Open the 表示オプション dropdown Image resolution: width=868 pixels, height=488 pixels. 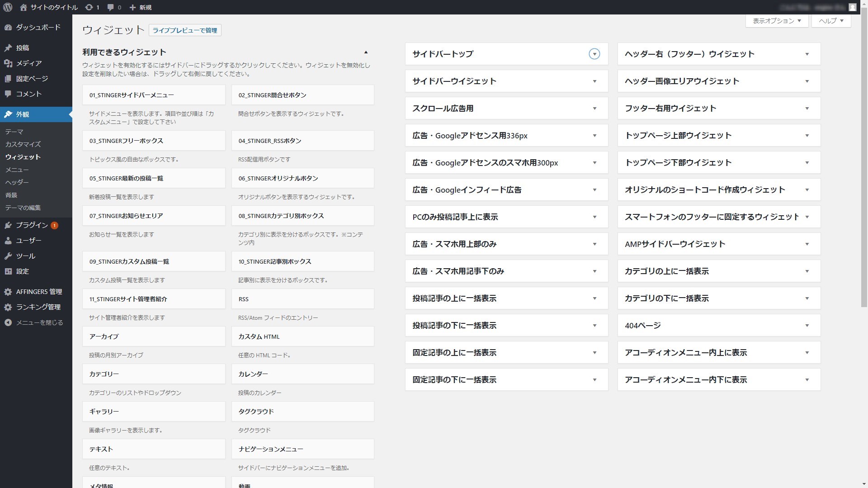[x=777, y=21]
